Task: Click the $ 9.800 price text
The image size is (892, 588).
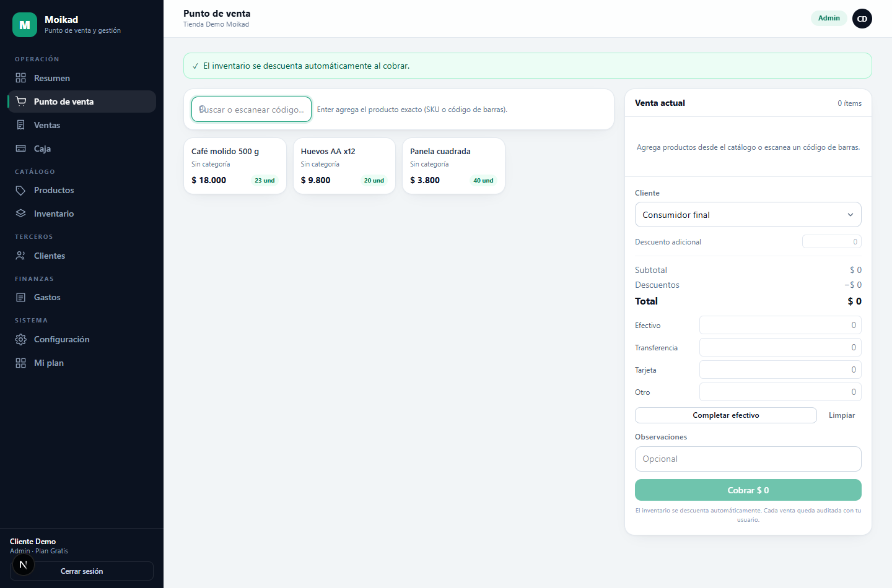Action: pos(316,180)
